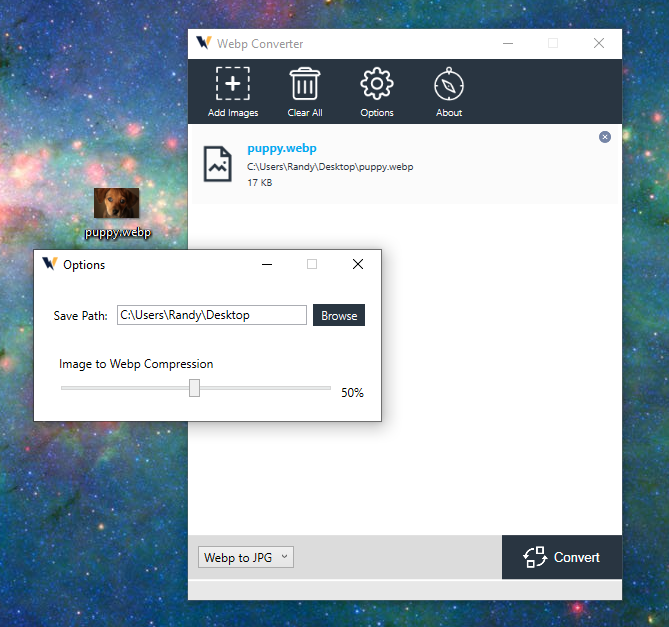The width and height of the screenshot is (669, 627).
Task: Remove puppy.webp from the conversion list
Action: click(605, 137)
